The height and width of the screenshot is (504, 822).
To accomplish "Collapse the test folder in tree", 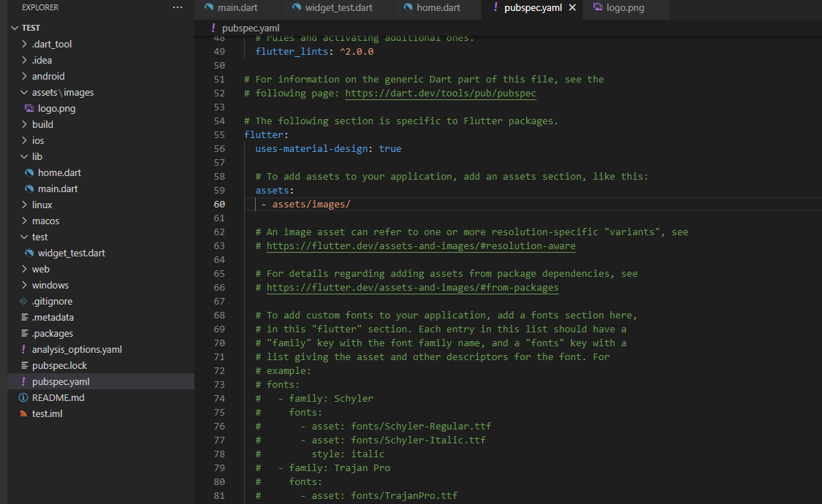I will 24,237.
